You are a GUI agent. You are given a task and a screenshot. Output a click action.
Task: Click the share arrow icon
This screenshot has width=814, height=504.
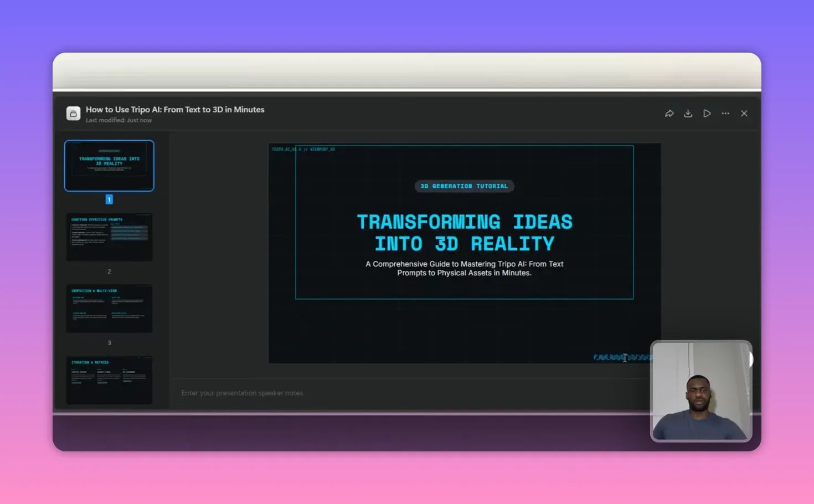[x=669, y=114]
